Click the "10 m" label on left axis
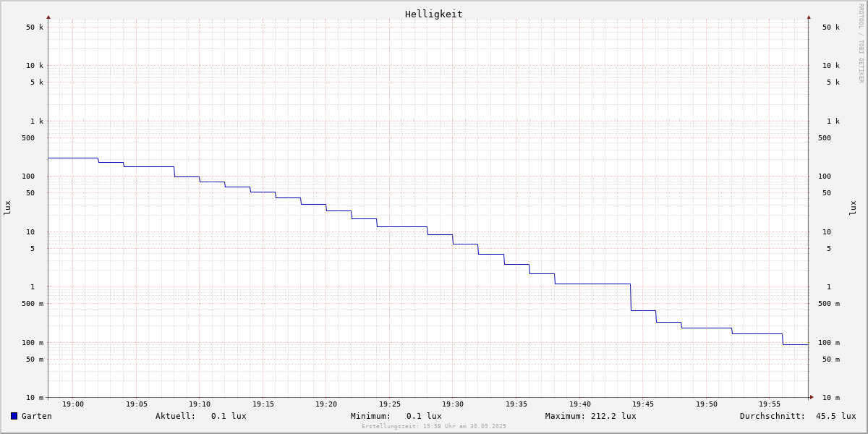Screen dimensions: 868x434 (x=35, y=398)
